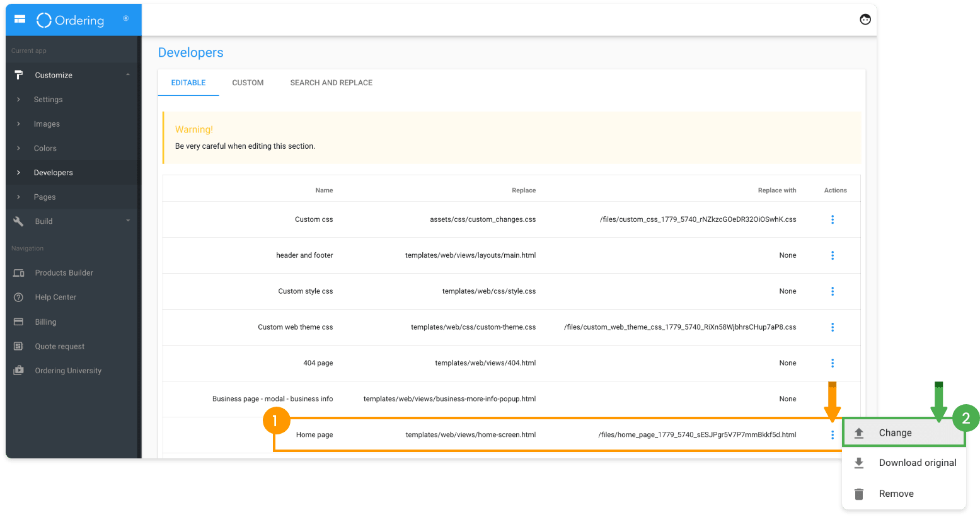The width and height of the screenshot is (980, 517).
Task: Click the Developers page heading
Action: pos(190,52)
